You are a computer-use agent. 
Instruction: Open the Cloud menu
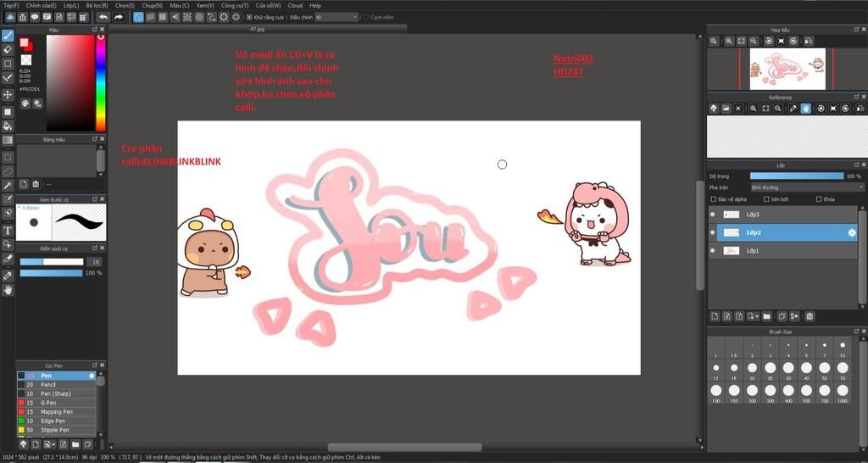pos(295,5)
